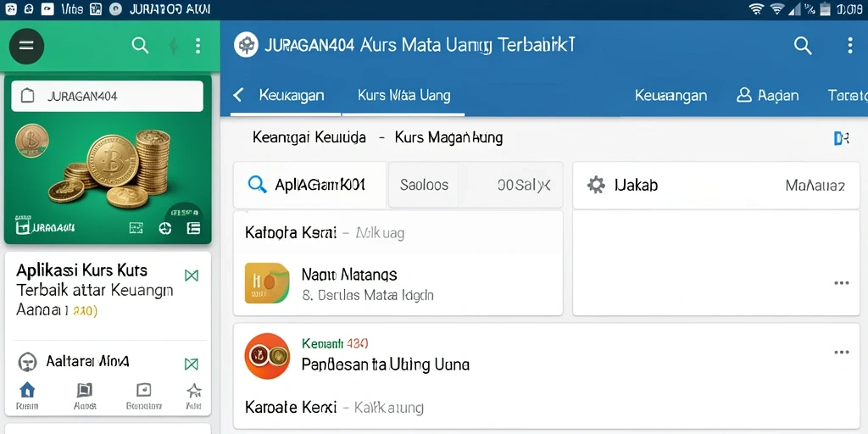Open the Panbesan ta Ubing Uana entry
Viewport: 868px width, 434px height.
coord(386,364)
